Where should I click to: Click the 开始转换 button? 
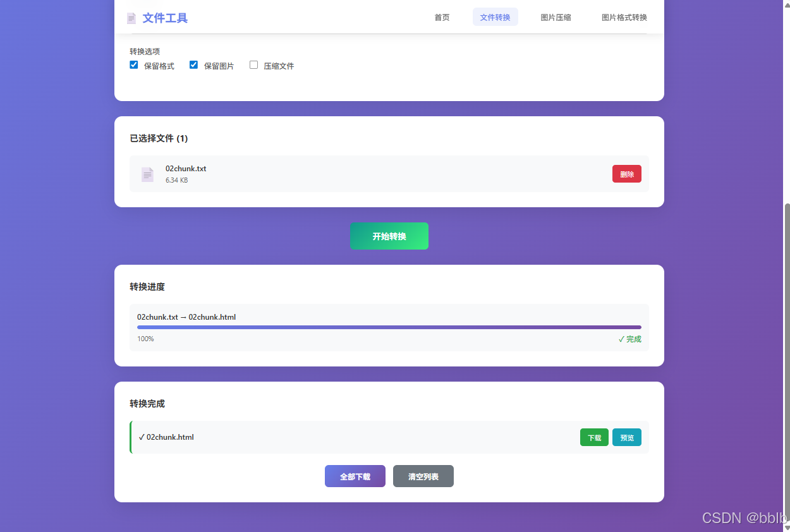tap(389, 236)
